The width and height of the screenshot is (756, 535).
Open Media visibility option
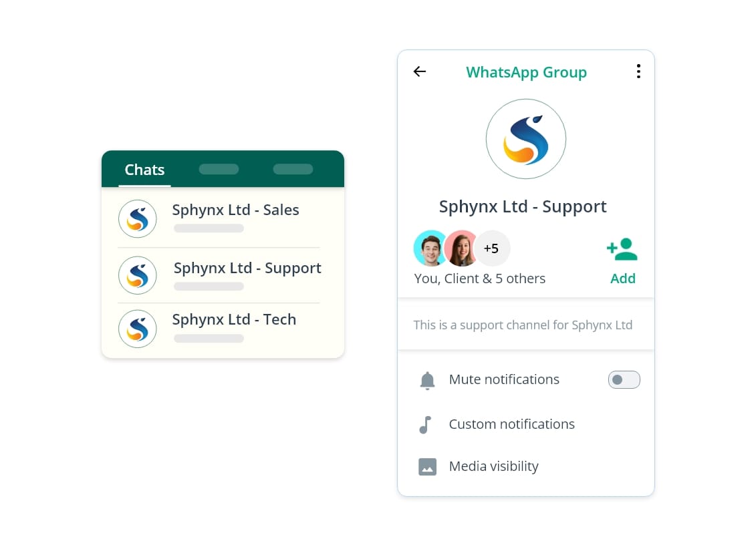525,466
